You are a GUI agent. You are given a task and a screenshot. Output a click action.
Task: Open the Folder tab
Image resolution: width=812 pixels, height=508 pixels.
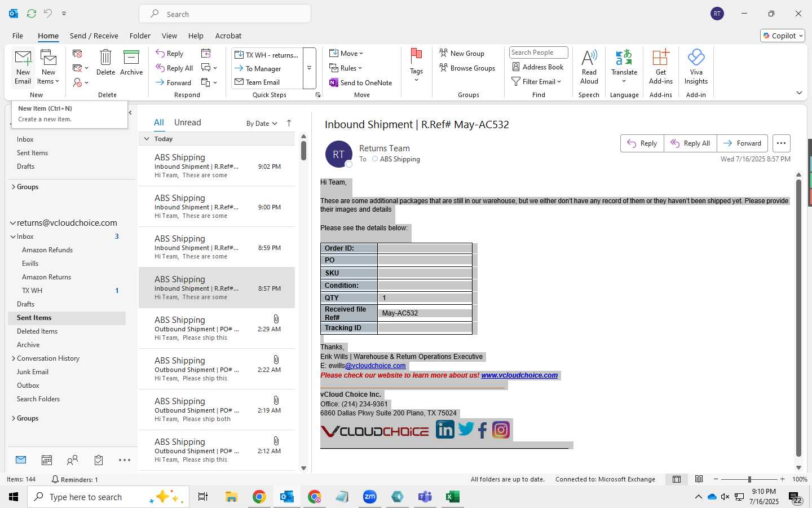point(140,36)
